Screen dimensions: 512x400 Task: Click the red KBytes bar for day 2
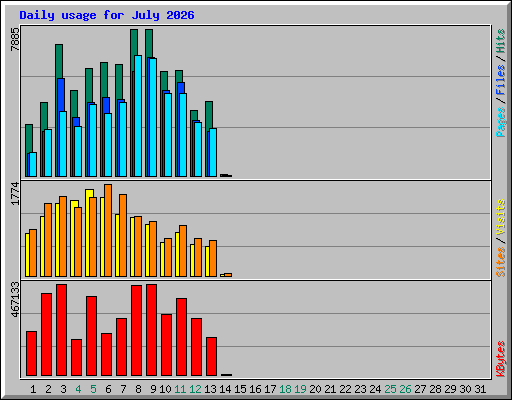click(46, 335)
